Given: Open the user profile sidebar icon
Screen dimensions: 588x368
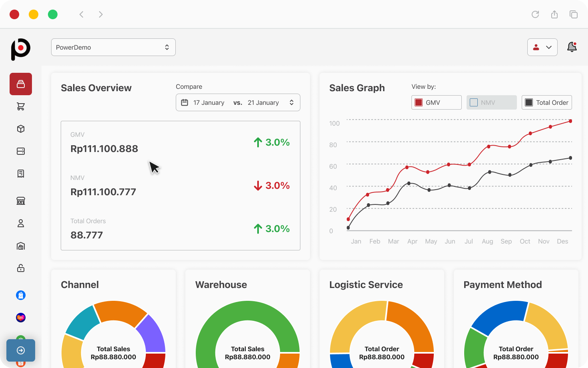Looking at the screenshot, I should coord(21,223).
